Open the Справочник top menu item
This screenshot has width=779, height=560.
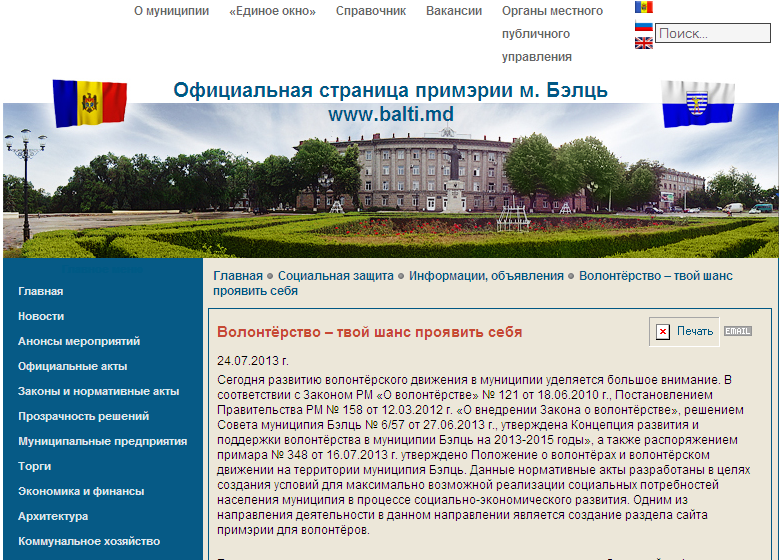pos(370,11)
